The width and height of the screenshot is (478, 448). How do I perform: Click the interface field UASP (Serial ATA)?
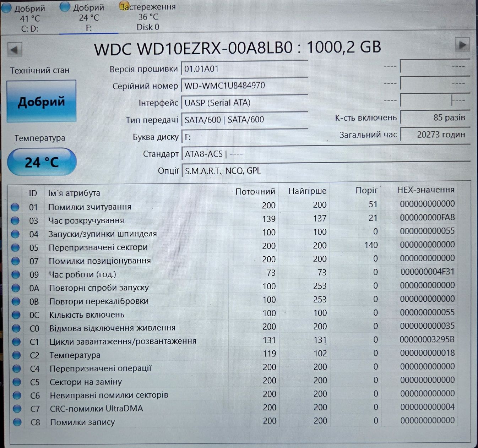click(x=244, y=103)
